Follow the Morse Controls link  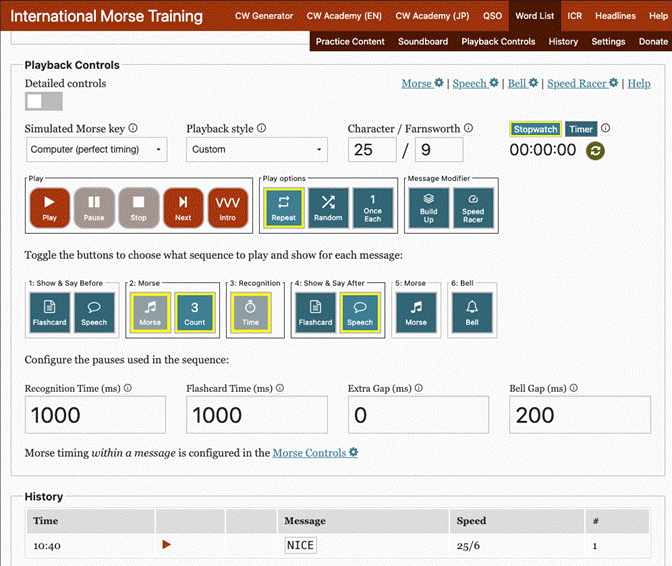tap(315, 453)
